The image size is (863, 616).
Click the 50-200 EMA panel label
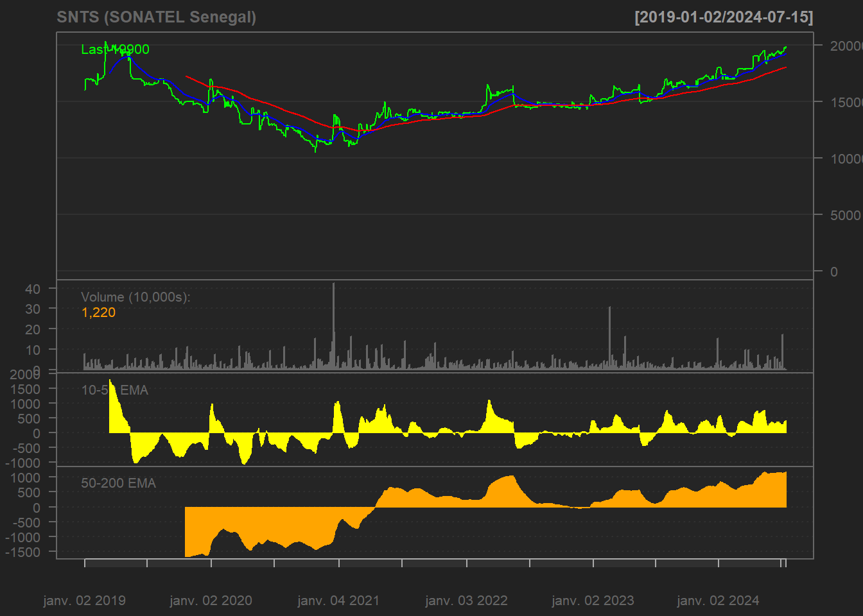coord(118,483)
